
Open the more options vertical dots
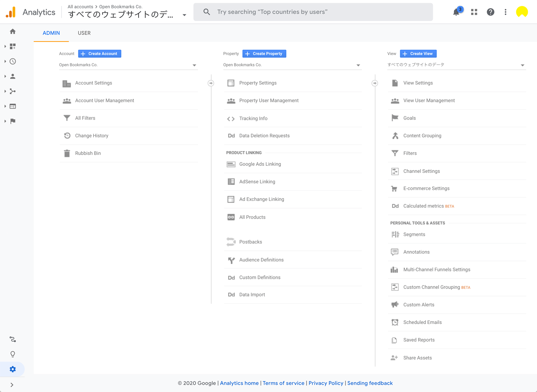[x=505, y=12]
